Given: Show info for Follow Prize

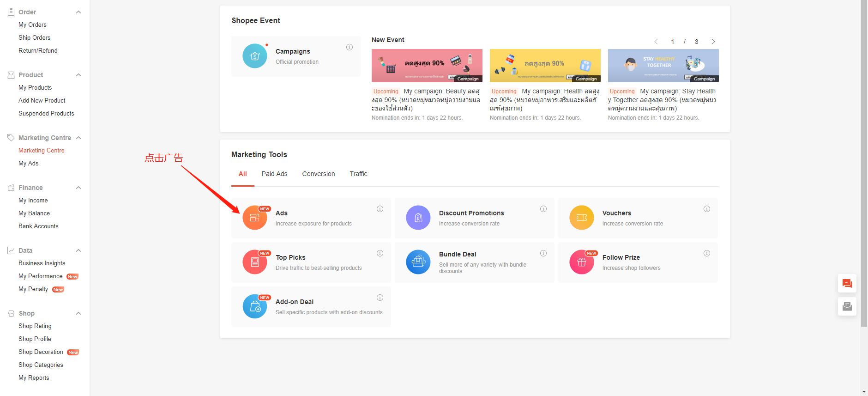Looking at the screenshot, I should tap(707, 253).
